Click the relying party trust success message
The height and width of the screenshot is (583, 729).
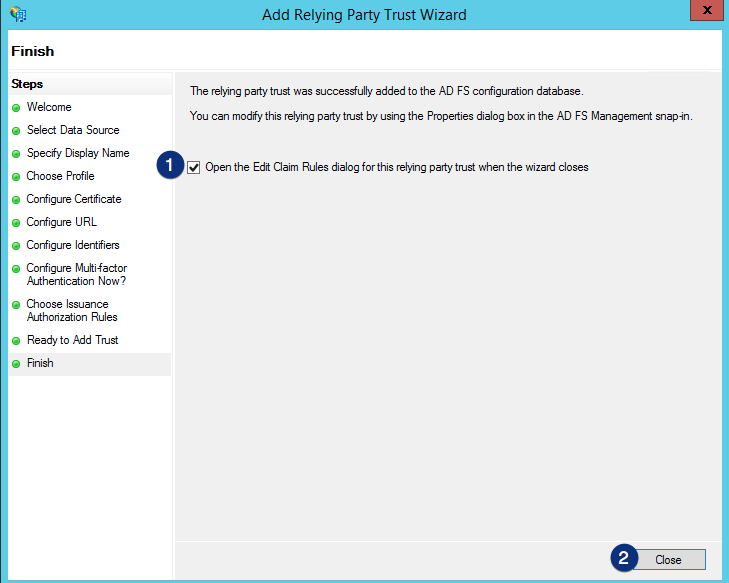click(387, 91)
